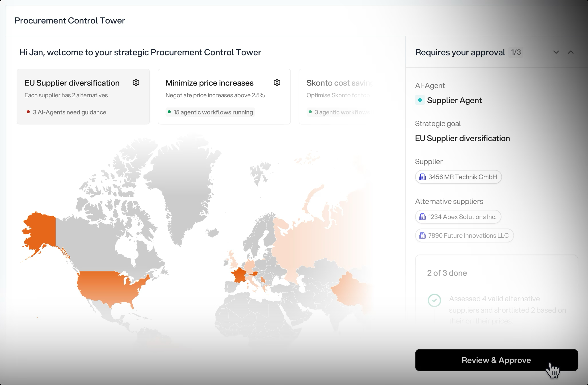The image size is (588, 385).
Task: Toggle the completed checkmark next to assessed suppliers step
Action: (x=434, y=301)
